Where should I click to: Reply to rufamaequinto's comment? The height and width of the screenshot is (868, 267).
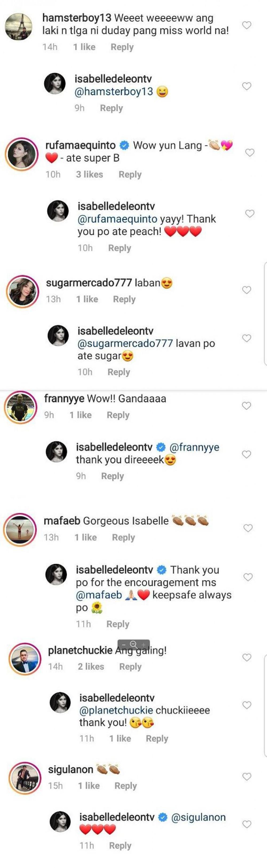pyautogui.click(x=130, y=175)
